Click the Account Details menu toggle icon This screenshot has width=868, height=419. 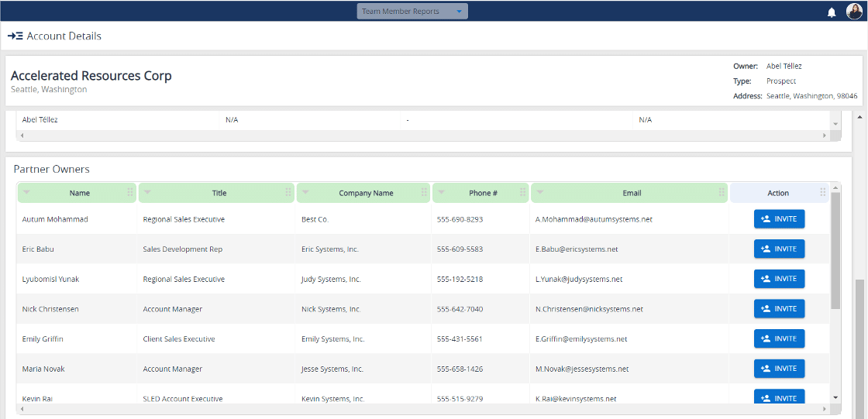click(x=15, y=36)
